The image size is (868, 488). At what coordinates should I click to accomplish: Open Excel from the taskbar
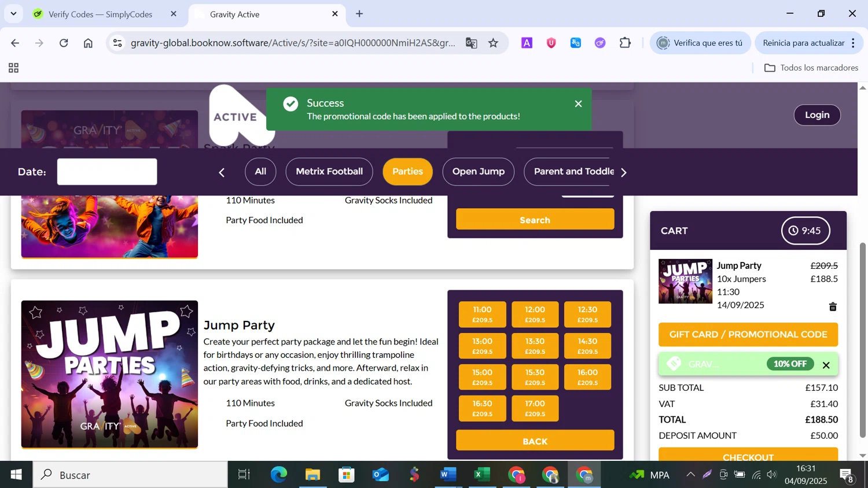[482, 475]
